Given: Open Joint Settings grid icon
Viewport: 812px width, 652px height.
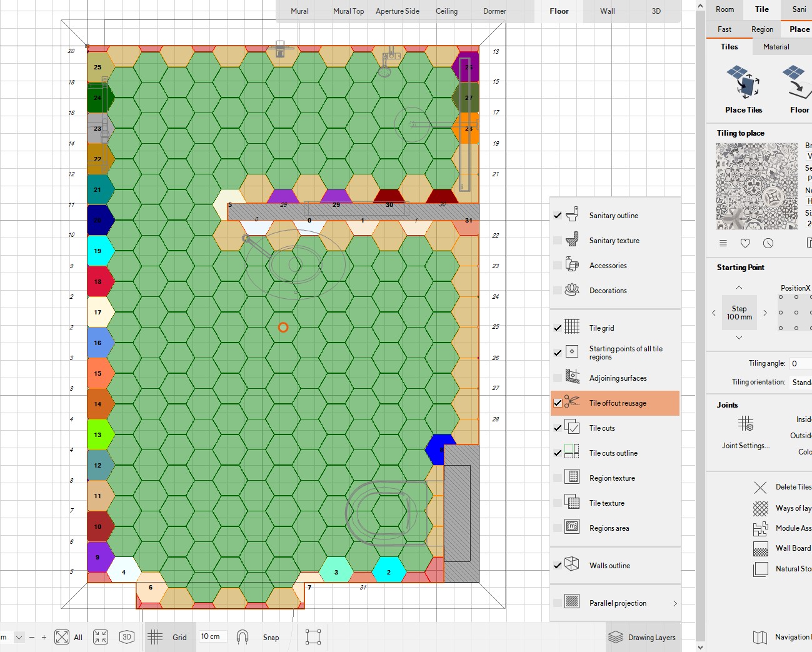Looking at the screenshot, I should tap(746, 424).
